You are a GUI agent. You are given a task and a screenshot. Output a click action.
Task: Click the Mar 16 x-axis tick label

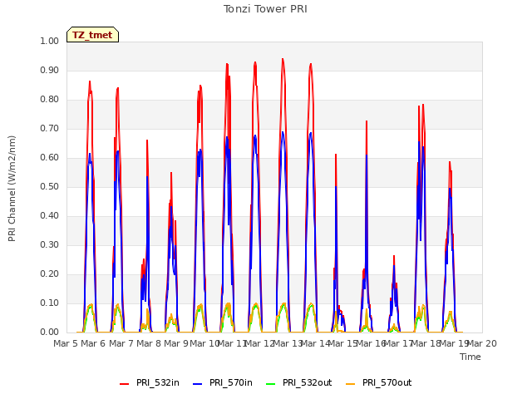(371, 343)
